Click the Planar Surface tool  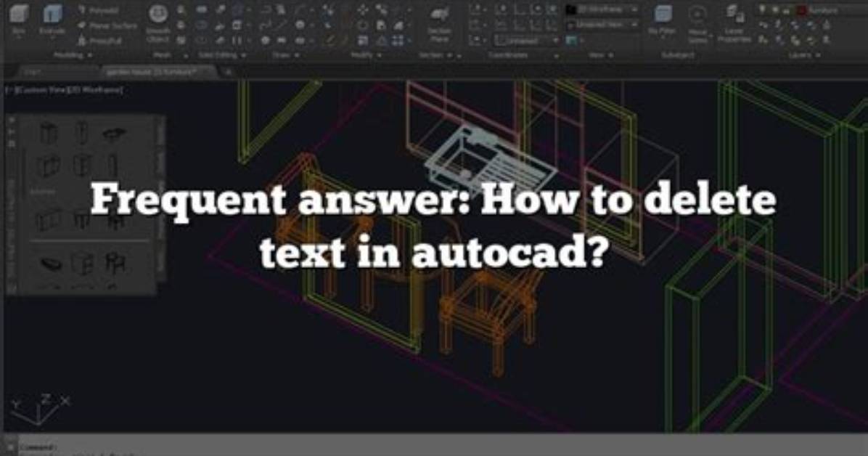107,25
